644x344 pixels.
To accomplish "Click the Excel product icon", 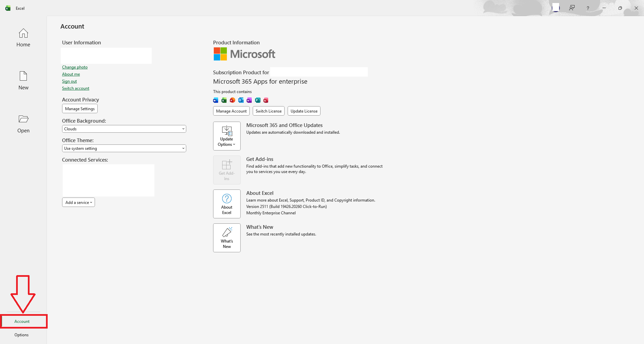I will (224, 100).
